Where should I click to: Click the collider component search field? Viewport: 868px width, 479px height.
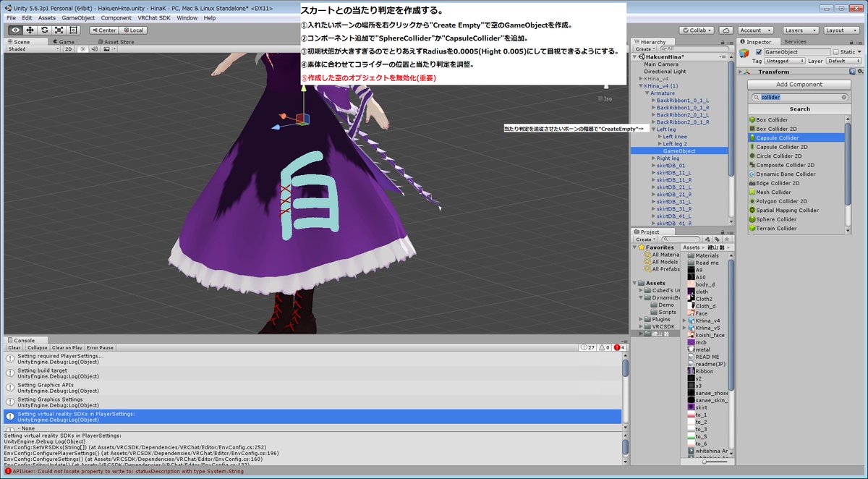click(799, 97)
